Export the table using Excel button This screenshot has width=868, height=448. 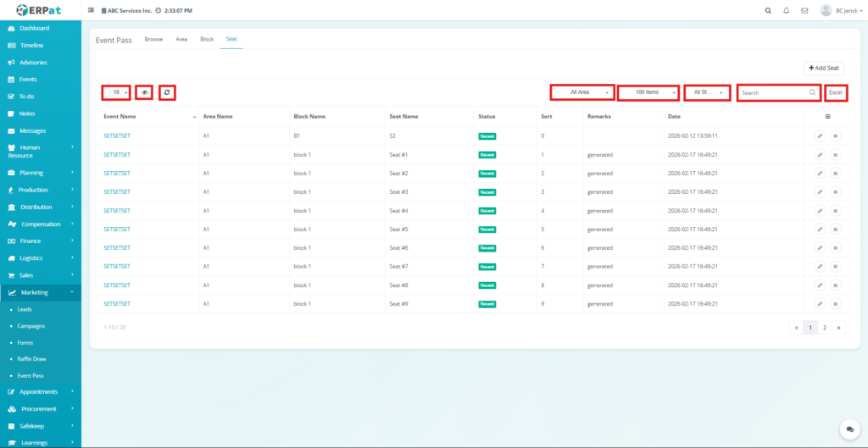pyautogui.click(x=835, y=92)
